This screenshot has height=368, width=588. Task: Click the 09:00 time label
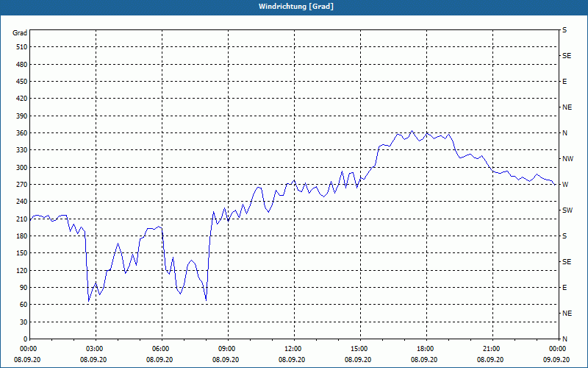[228, 349]
